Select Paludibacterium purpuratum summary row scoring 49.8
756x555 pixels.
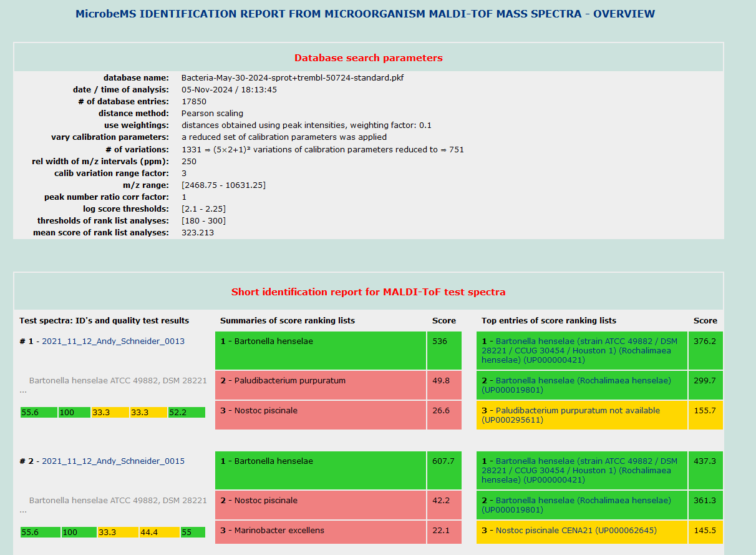pos(320,385)
